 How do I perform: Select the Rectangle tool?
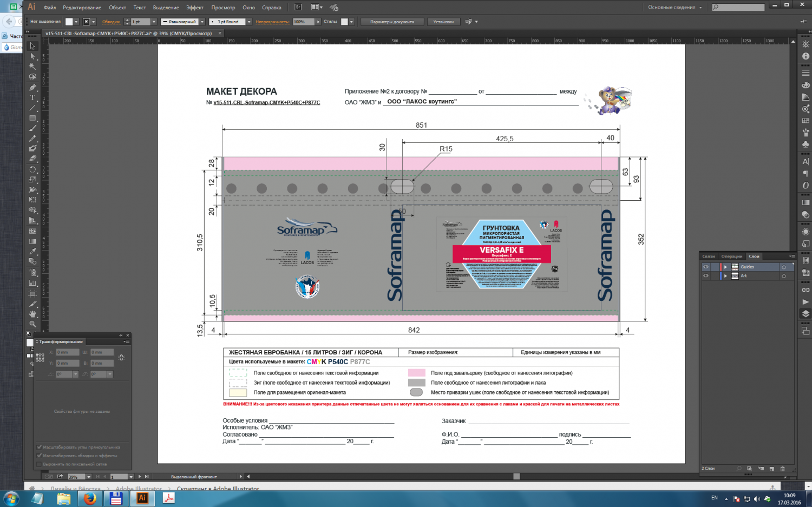32,118
